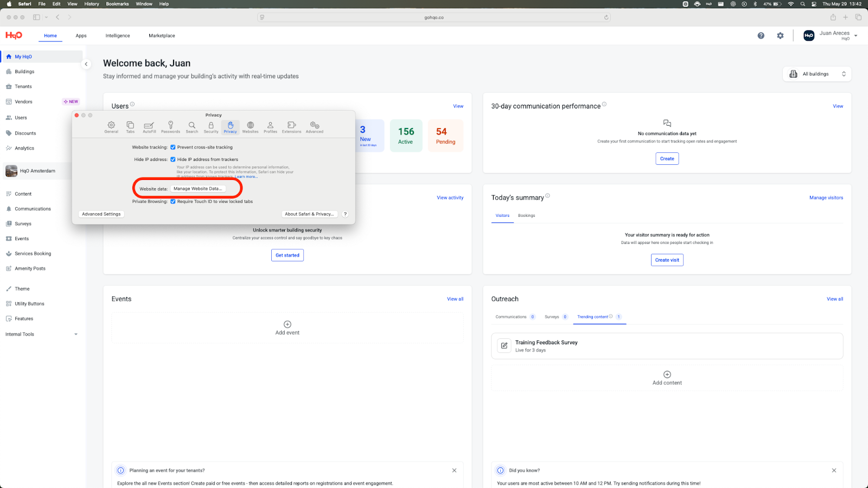
Task: Disable Require Touch ID for locked tabs
Action: click(x=173, y=201)
